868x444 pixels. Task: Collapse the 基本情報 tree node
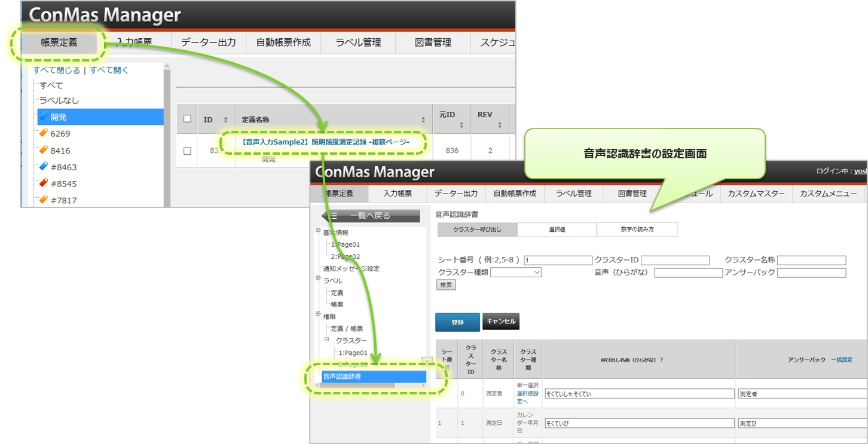pos(318,230)
